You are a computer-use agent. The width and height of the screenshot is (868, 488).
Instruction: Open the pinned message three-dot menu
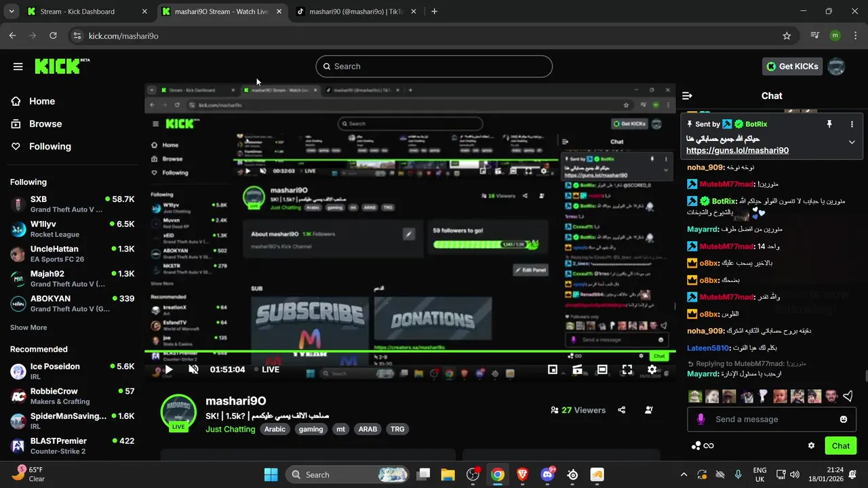click(852, 124)
